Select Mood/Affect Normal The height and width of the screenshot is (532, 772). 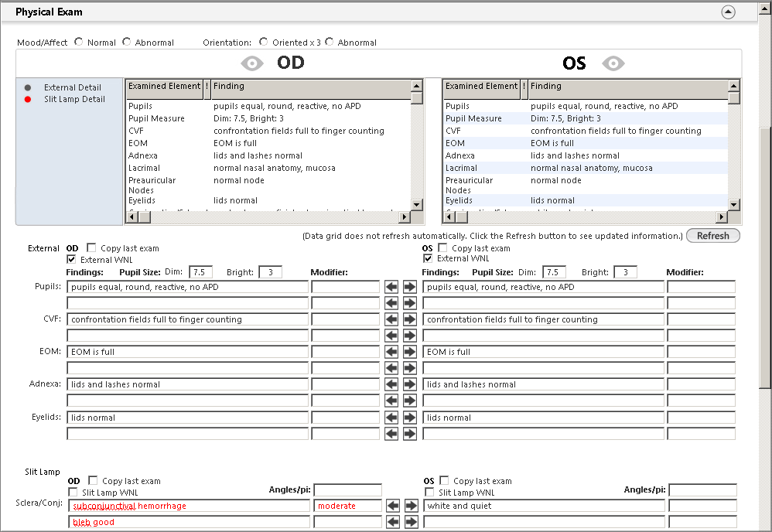(x=79, y=42)
